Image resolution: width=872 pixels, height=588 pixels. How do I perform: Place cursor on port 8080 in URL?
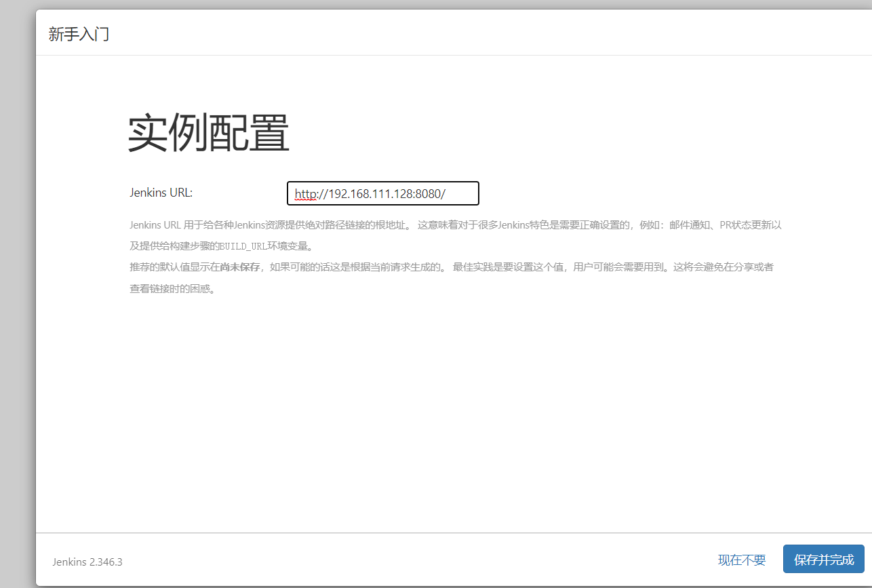point(429,194)
